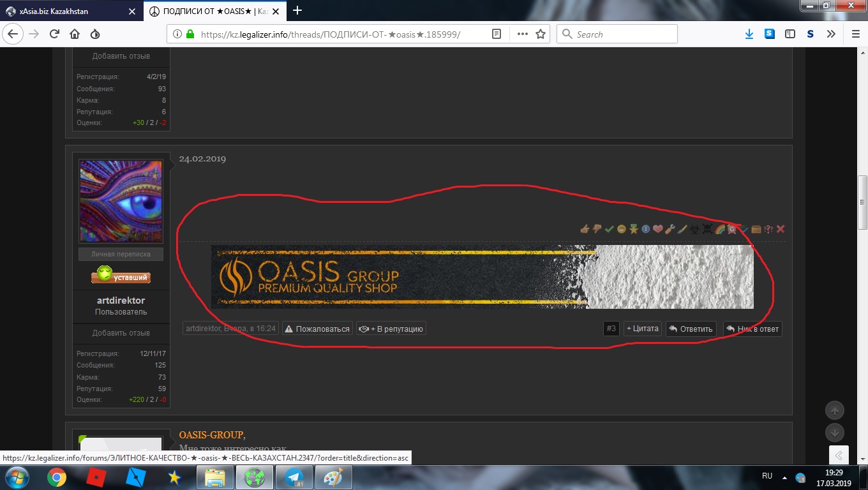
Task: Open Firefox downloads arrow icon
Action: (x=750, y=34)
